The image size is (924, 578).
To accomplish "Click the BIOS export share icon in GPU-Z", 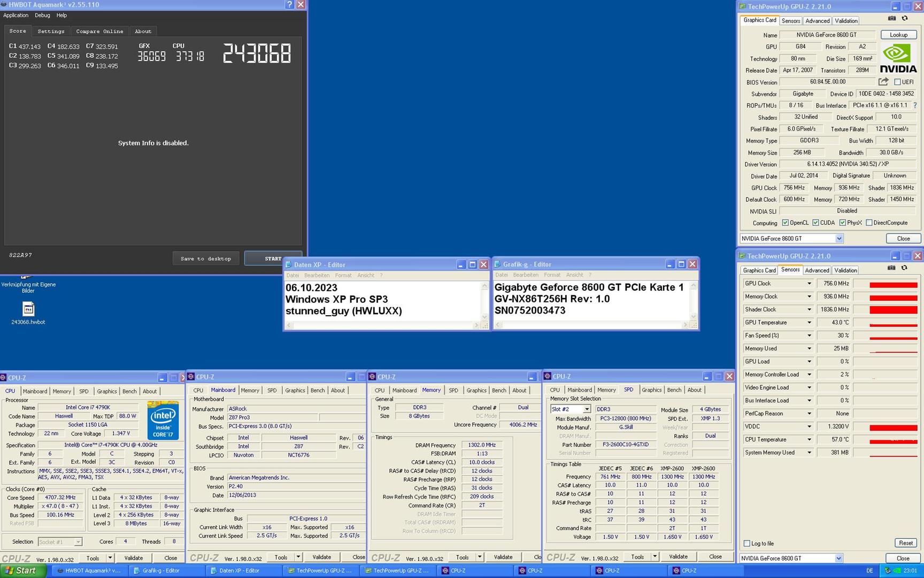I will (883, 81).
